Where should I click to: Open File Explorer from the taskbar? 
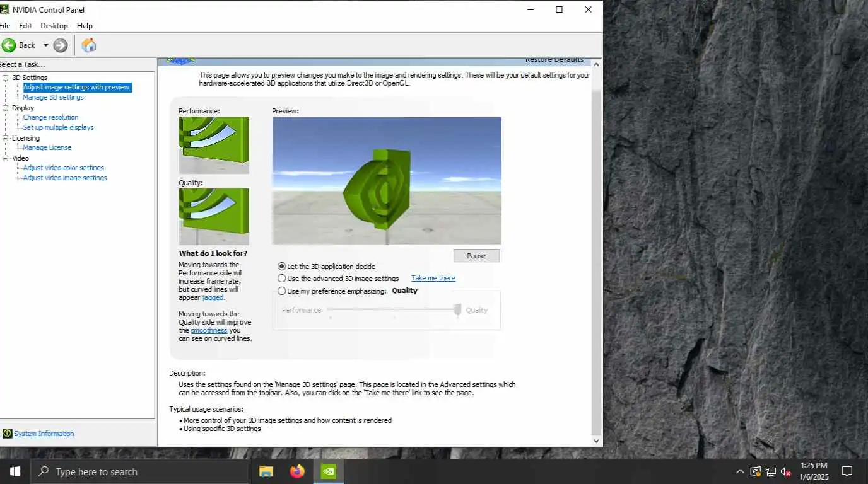pyautogui.click(x=266, y=471)
